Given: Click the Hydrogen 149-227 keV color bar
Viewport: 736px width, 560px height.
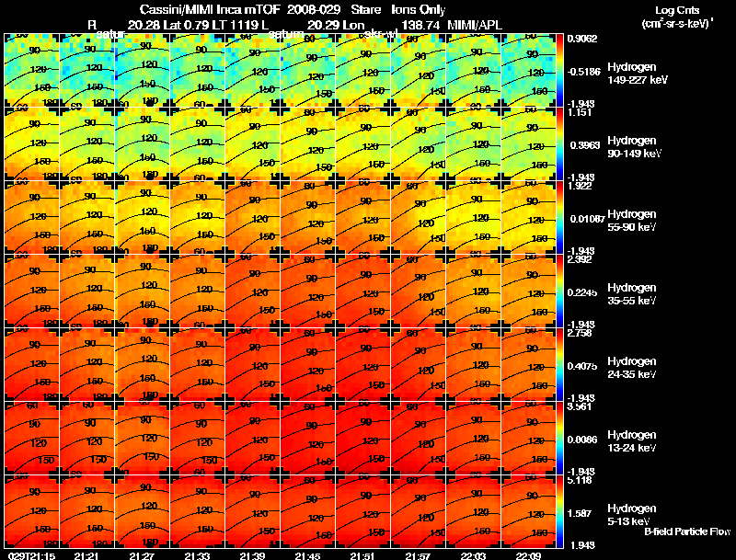Looking at the screenshot, I should tap(559, 71).
